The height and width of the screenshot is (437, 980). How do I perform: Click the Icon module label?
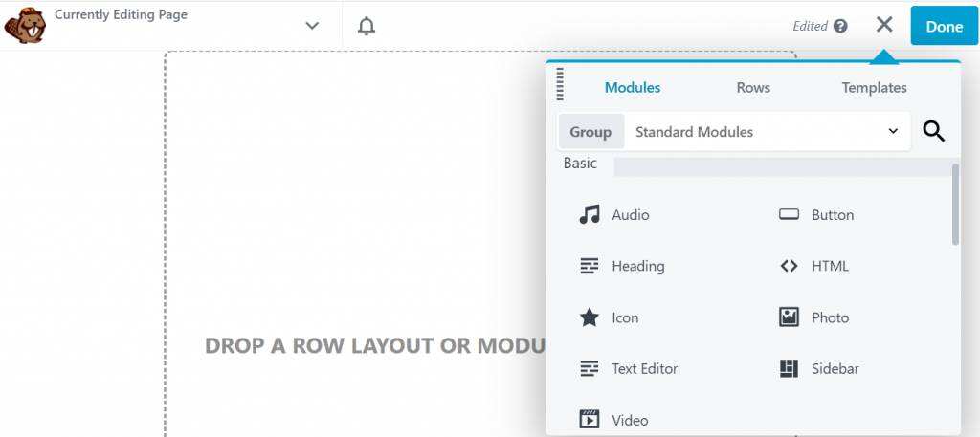pyautogui.click(x=625, y=317)
